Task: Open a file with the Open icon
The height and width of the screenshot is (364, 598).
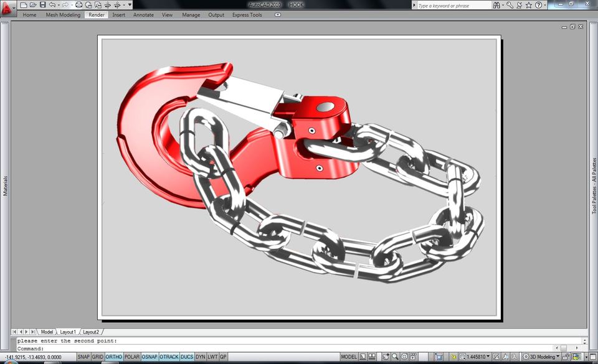Action: tap(33, 4)
